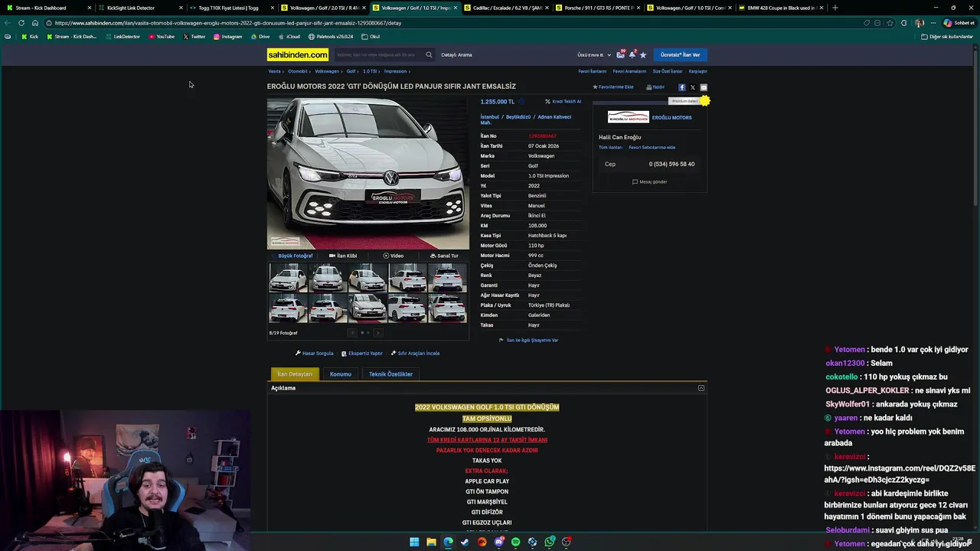Screen dimensions: 980x551
Task: Click Ücretsiz İlan Ver button
Action: [681, 54]
